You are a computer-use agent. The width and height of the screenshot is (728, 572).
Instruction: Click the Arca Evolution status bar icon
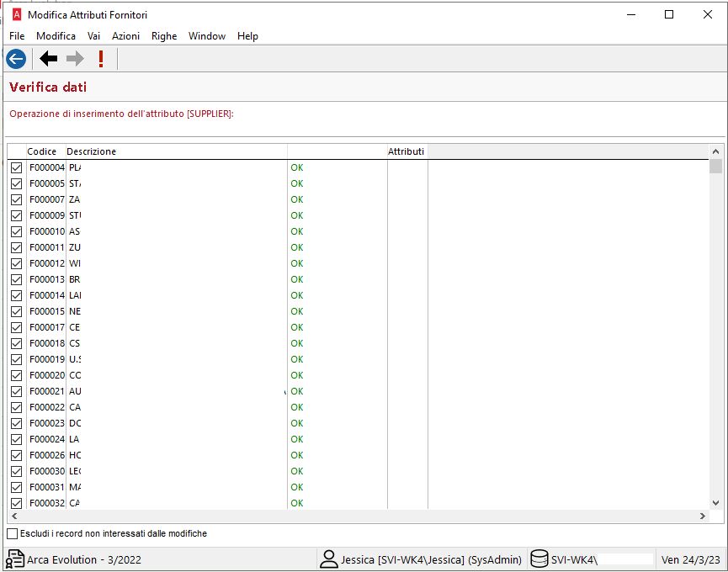[15, 559]
